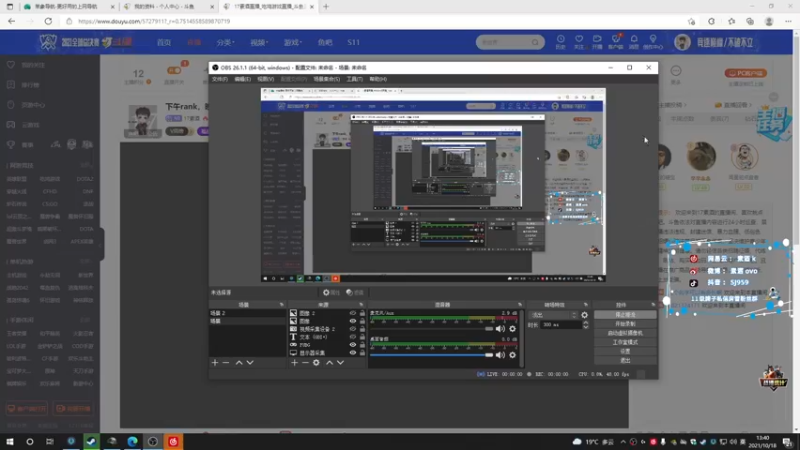
Task: Open properties of the selected source with the gear icon
Action: coord(316,363)
